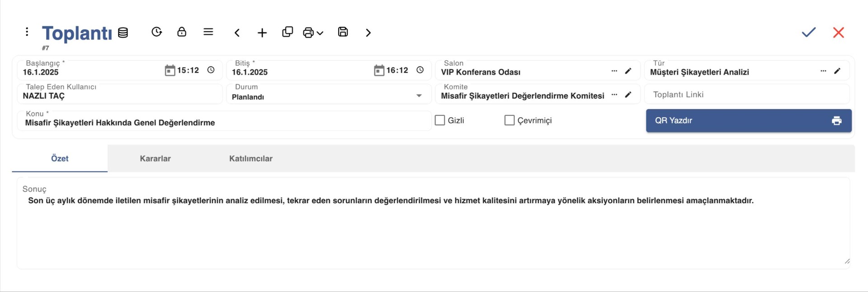Switch to the Kararlar tab
Viewport: 868px width, 292px height.
pos(155,158)
